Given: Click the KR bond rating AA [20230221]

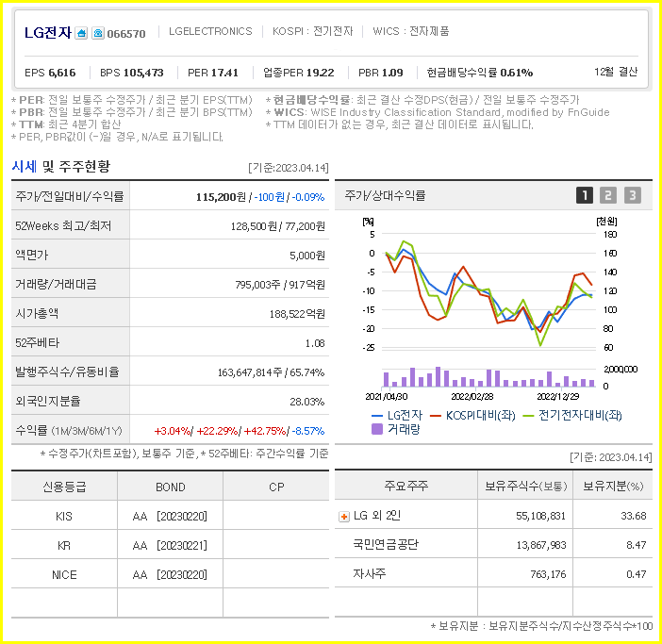Looking at the screenshot, I should [x=170, y=546].
